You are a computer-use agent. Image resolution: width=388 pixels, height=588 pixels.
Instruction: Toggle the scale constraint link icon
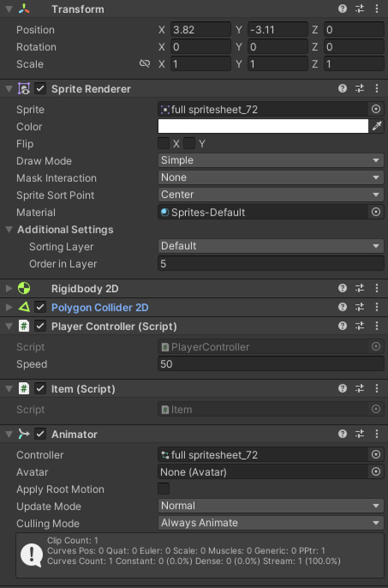144,64
